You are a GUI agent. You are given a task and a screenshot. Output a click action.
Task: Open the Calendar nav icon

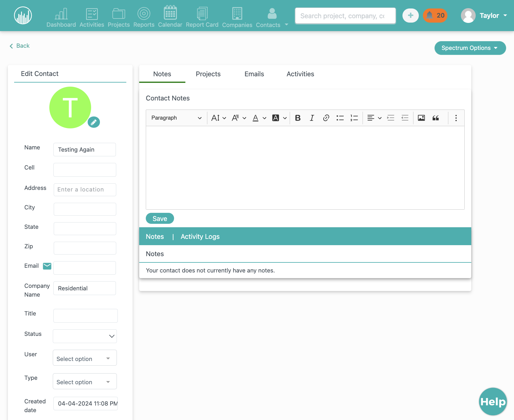tap(170, 17)
